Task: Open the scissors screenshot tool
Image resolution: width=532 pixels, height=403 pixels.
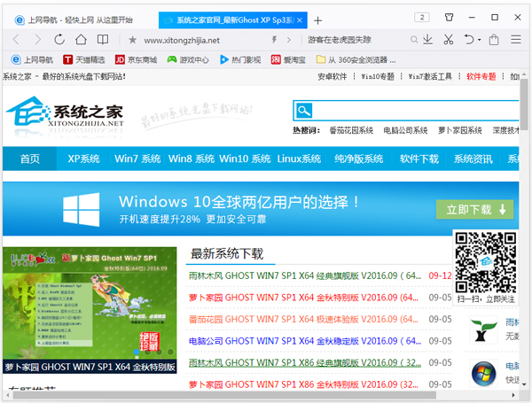Action: (448, 40)
